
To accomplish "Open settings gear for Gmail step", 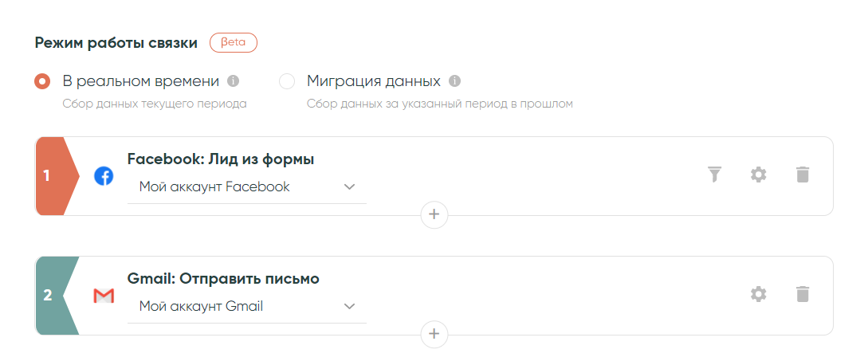I will coord(759,294).
